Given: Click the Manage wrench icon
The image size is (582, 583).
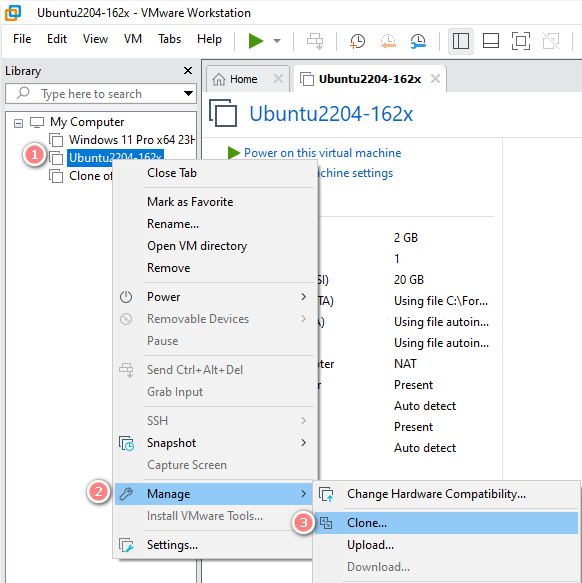Looking at the screenshot, I should 126,494.
